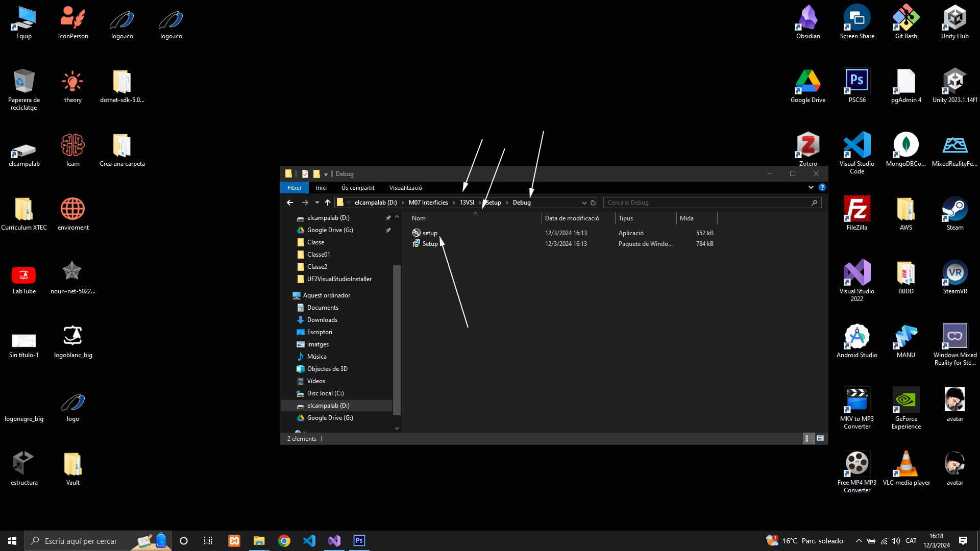Screen dimensions: 980x551
Task: Expand the ribbon with chevron
Action: point(811,187)
